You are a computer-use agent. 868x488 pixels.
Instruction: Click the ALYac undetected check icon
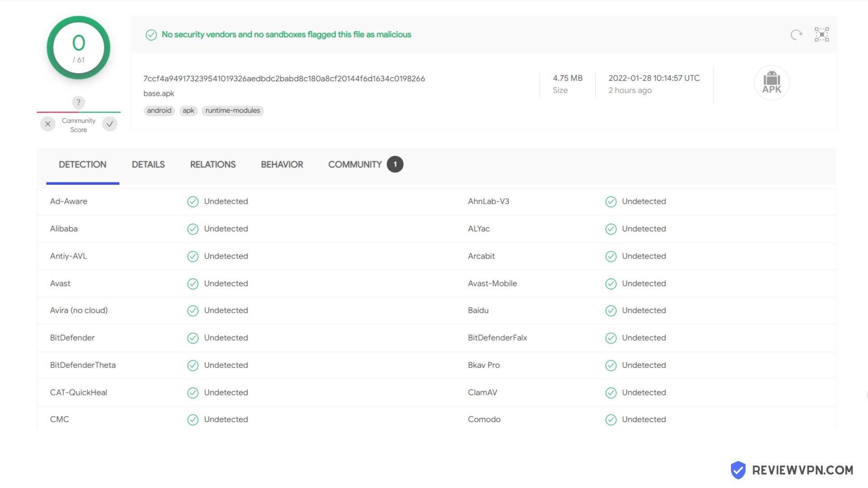coord(611,229)
